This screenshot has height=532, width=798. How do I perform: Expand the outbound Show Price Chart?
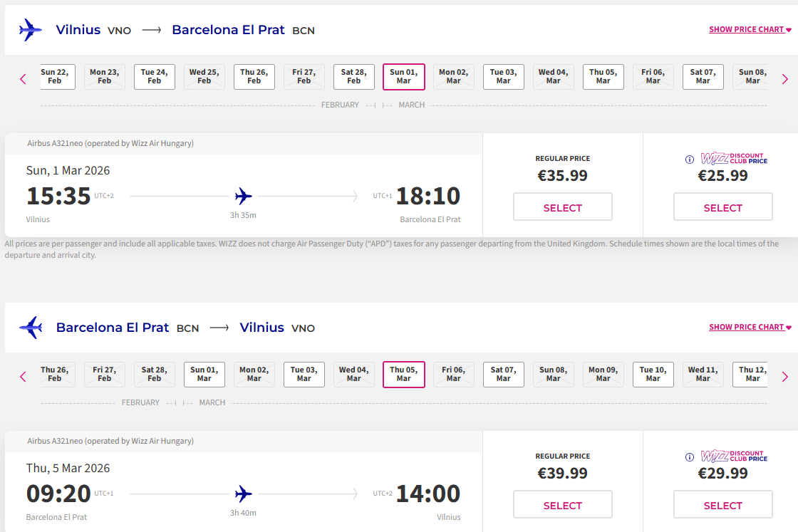pyautogui.click(x=750, y=30)
